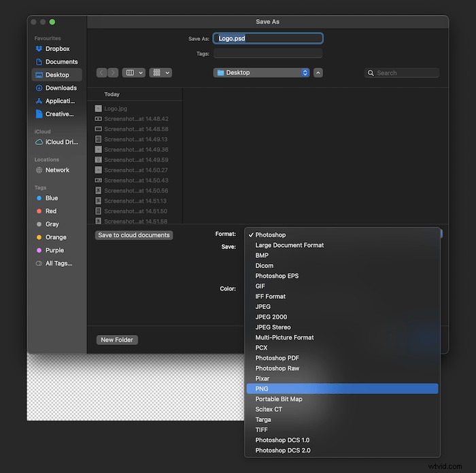The image size is (476, 473).
Task: Select Network under Locations
Action: pyautogui.click(x=56, y=170)
